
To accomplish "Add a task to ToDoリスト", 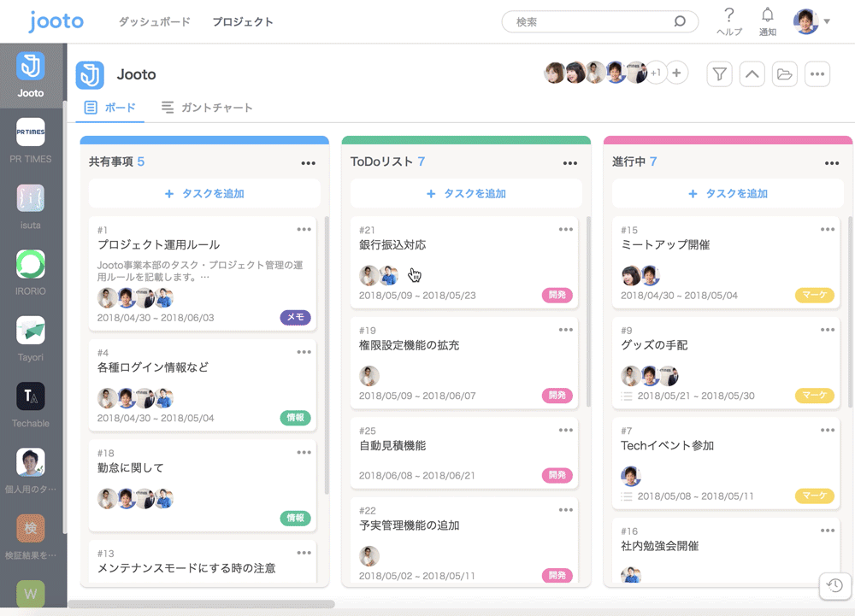I will tap(466, 194).
